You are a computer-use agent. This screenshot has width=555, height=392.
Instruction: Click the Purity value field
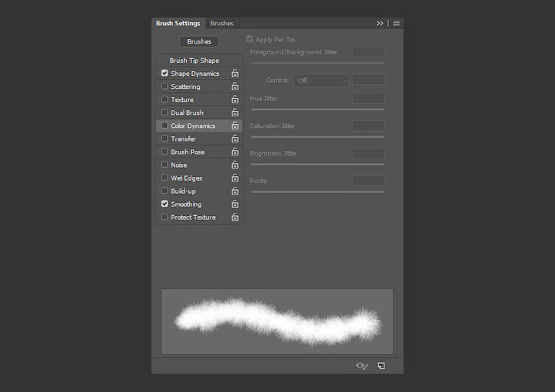pyautogui.click(x=368, y=181)
